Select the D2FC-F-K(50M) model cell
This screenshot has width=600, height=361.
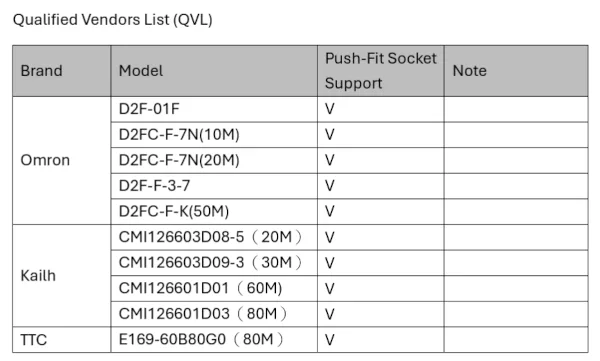214,211
